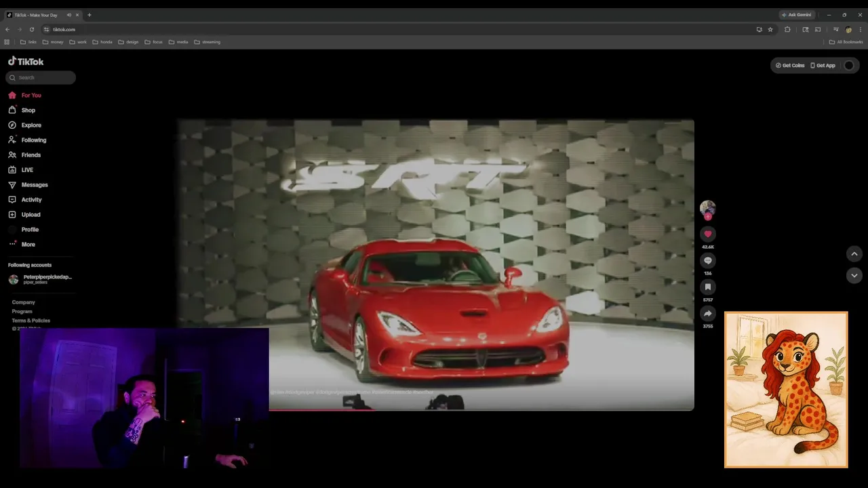Click Upload in the sidebar
The image size is (868, 488).
click(24, 215)
